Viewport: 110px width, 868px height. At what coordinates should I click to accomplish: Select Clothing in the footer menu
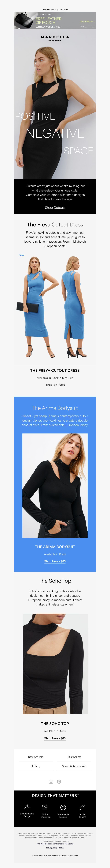click(36, 766)
